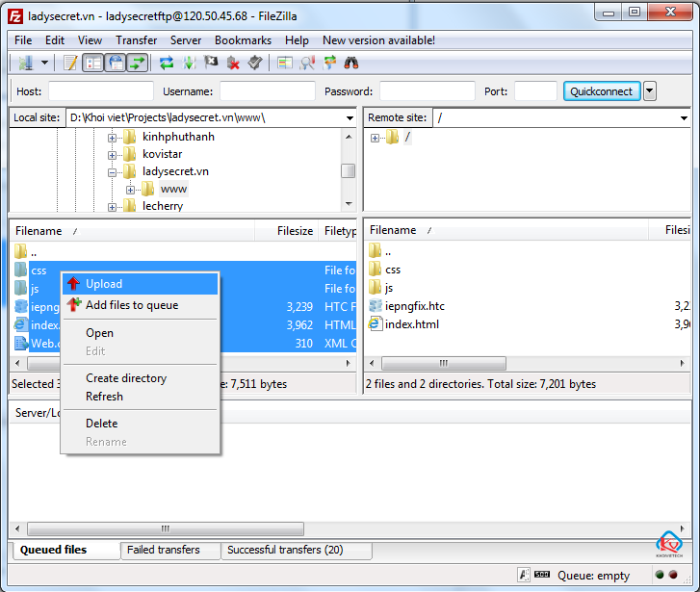Image resolution: width=700 pixels, height=592 pixels.
Task: Toggle synchronized browsing icon
Action: 329,63
